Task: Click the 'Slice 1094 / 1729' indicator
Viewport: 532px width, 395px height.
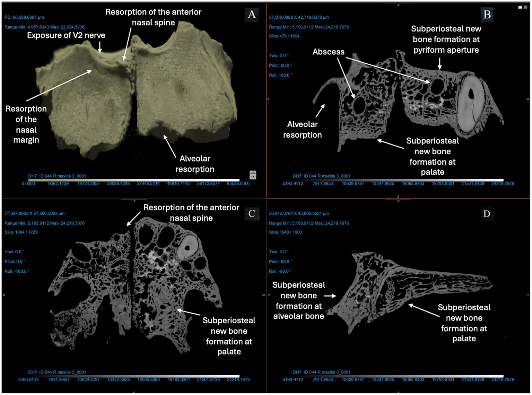Action: coord(21,232)
